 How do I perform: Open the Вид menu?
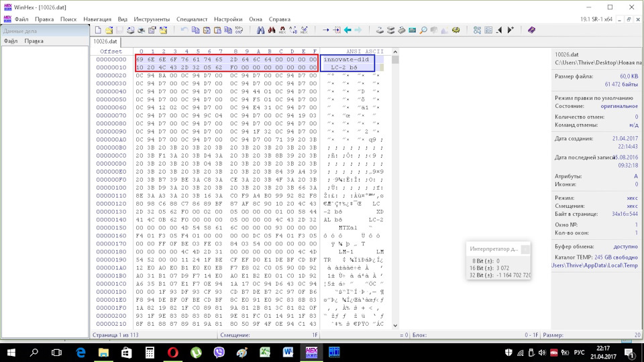pos(122,19)
